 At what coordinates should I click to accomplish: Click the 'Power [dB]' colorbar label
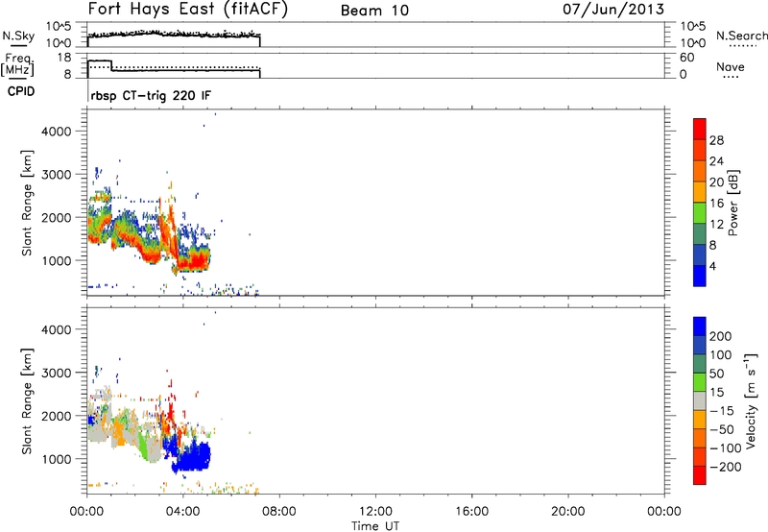[x=733, y=203]
